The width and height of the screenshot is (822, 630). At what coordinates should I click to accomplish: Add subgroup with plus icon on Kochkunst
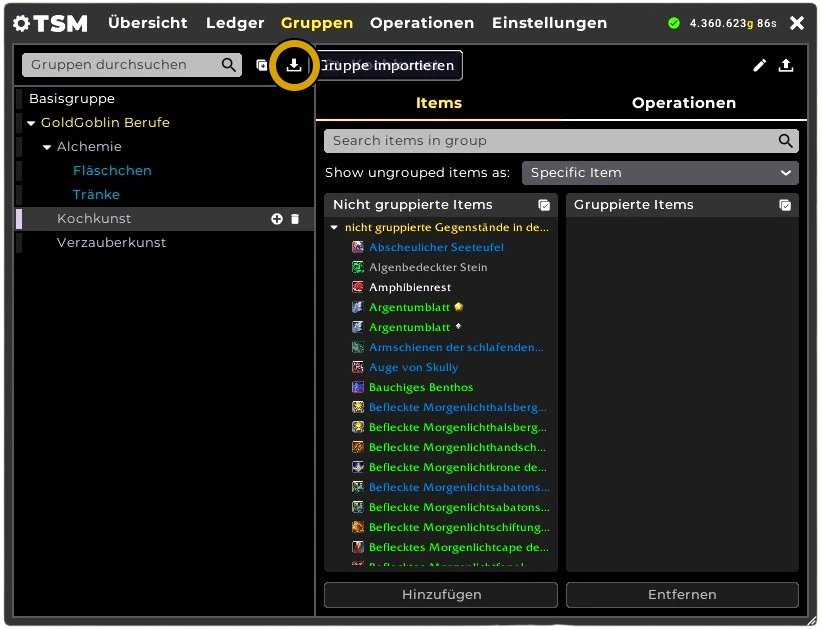click(277, 219)
